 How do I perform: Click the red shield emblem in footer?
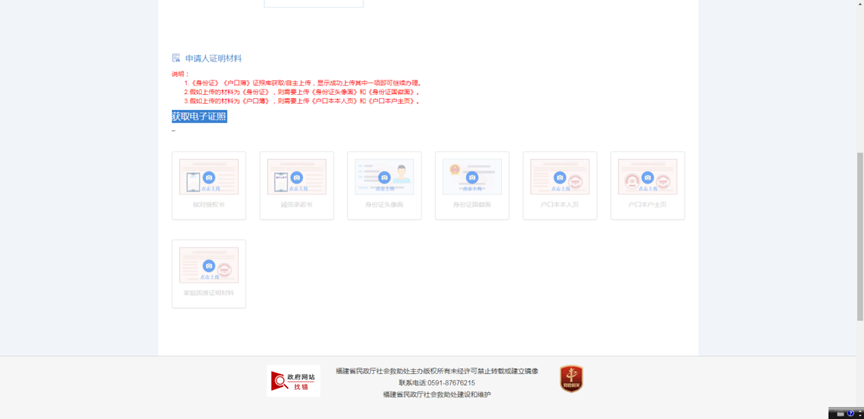point(571,379)
